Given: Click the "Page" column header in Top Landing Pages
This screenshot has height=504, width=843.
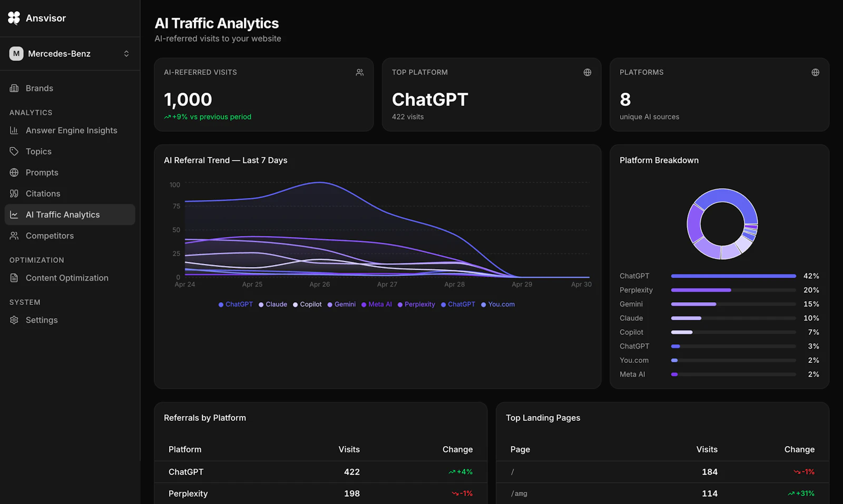Looking at the screenshot, I should [520, 449].
